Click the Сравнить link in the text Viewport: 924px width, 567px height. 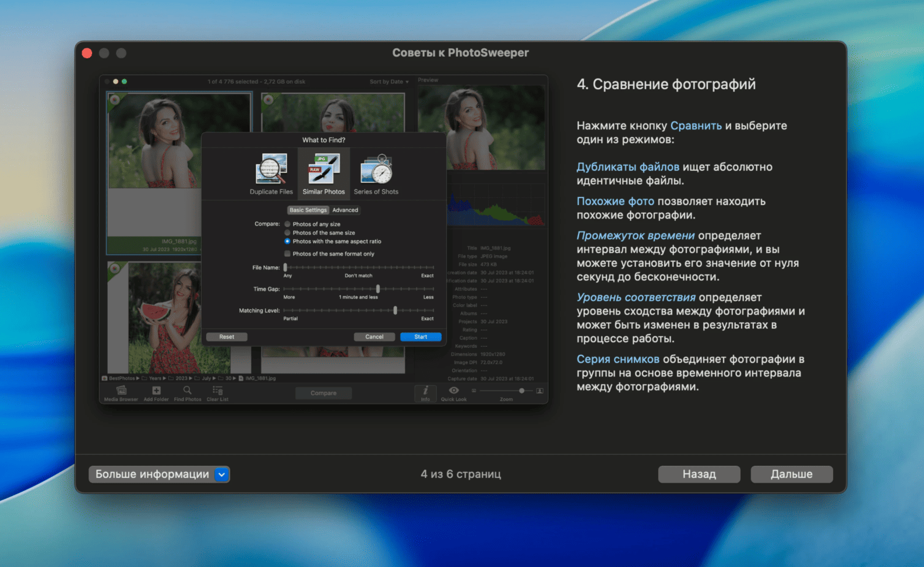pyautogui.click(x=696, y=126)
